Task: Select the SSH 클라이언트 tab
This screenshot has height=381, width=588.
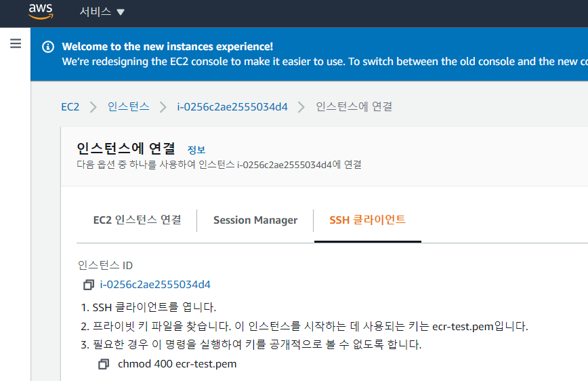Action: 367,220
